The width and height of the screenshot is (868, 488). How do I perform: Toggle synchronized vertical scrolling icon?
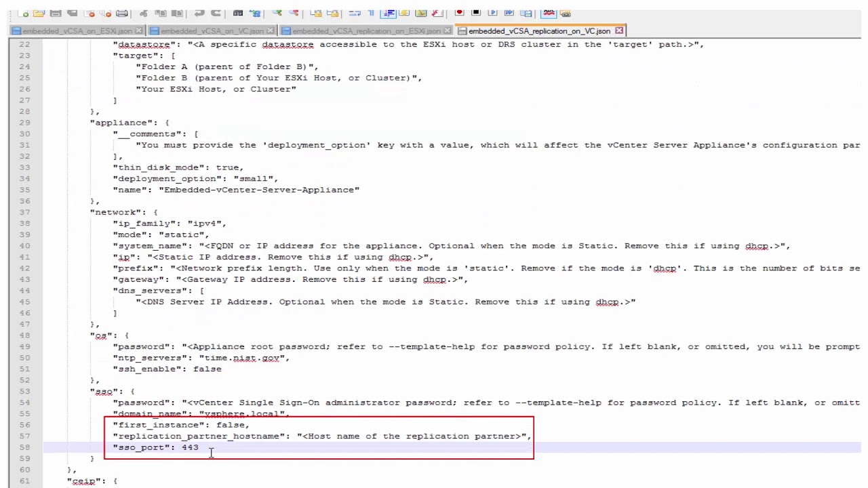316,13
